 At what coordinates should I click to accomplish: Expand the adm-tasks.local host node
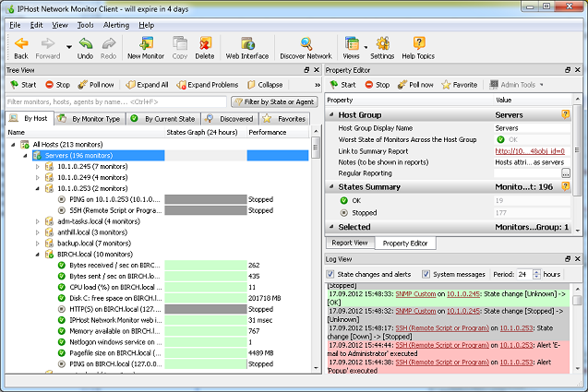(x=38, y=221)
